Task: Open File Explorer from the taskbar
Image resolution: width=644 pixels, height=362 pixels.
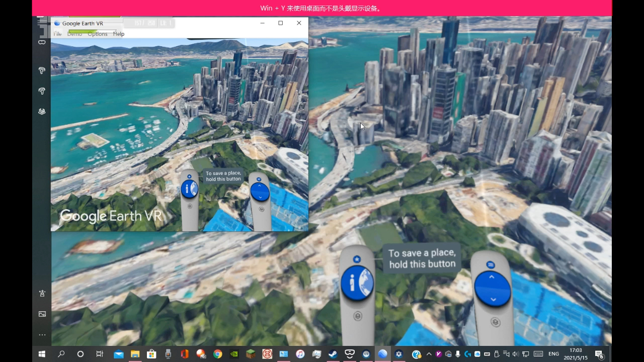Action: (135, 354)
